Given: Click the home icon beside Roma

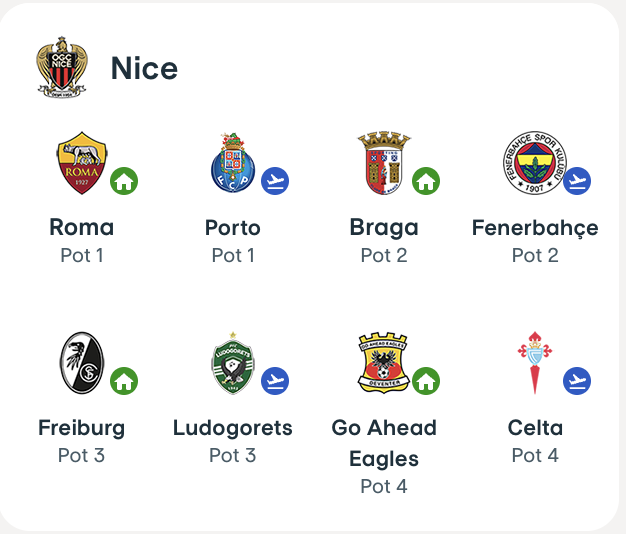Looking at the screenshot, I should pos(124,181).
